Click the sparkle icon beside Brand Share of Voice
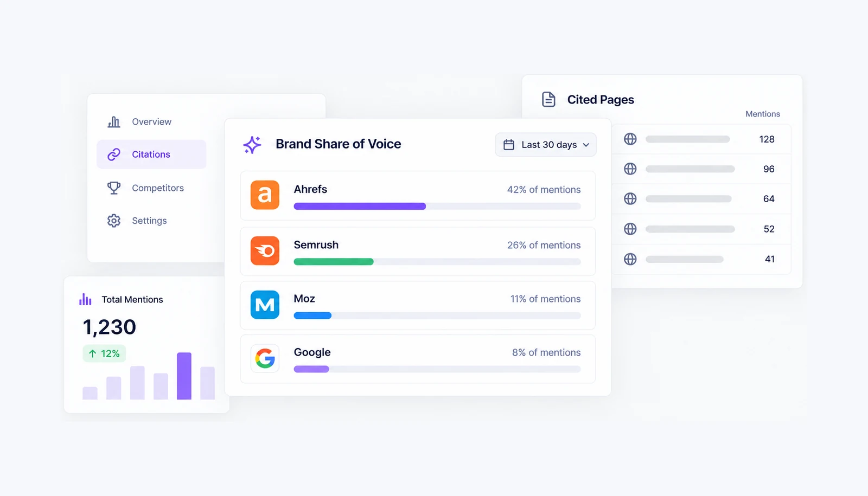This screenshot has width=868, height=496. point(252,145)
